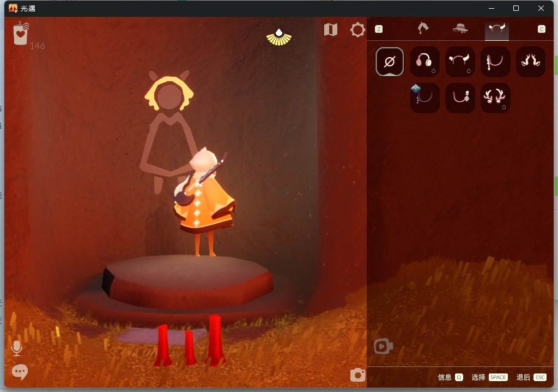
Task: Start video recording icon
Action: pos(383,346)
